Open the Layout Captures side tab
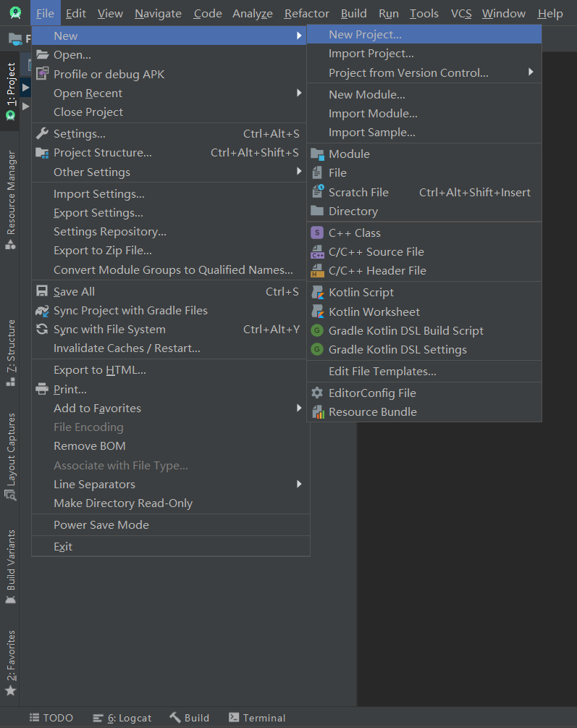 click(10, 456)
